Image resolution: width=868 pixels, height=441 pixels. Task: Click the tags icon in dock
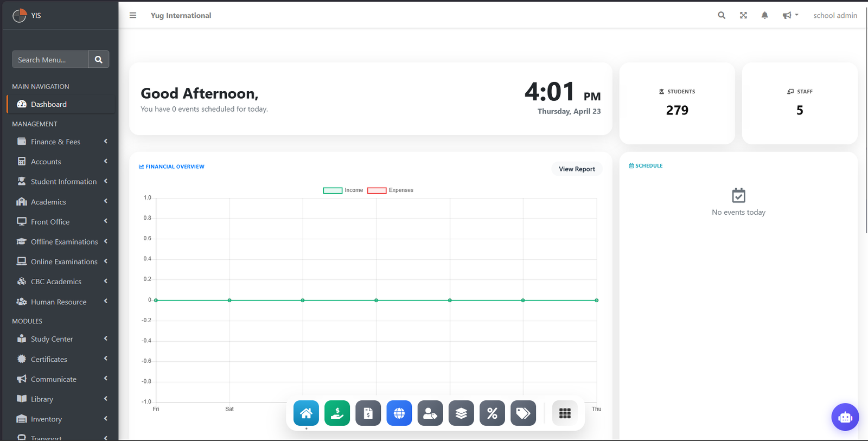coord(523,413)
